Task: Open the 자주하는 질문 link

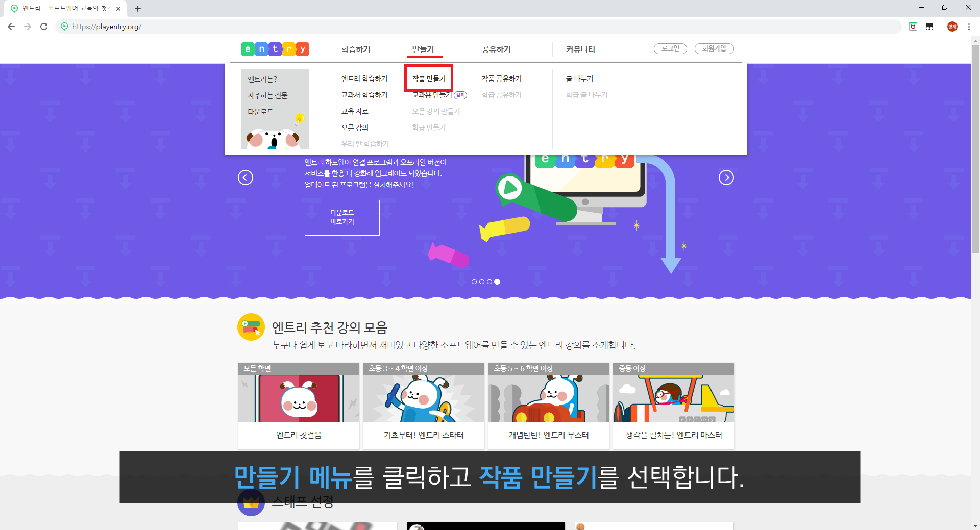Action: [267, 95]
